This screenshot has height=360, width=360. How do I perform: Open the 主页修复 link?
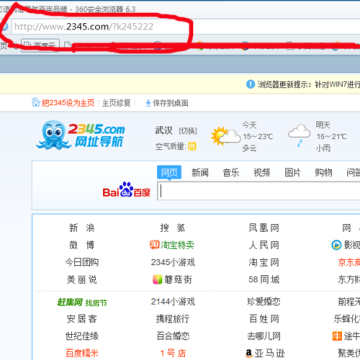click(x=116, y=103)
